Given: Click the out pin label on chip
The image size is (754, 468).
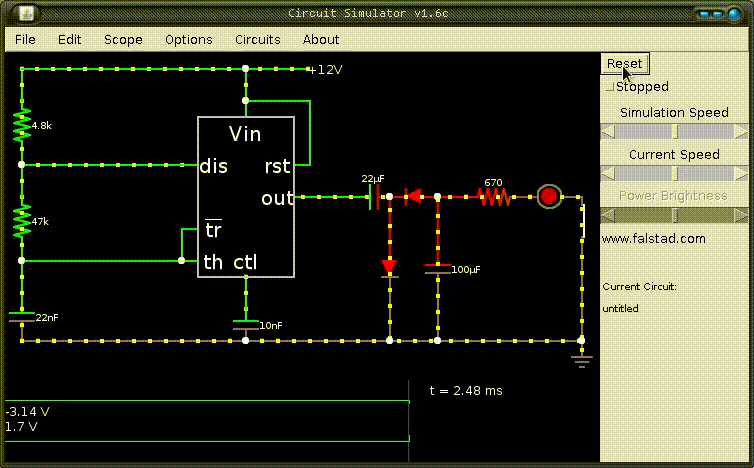Looking at the screenshot, I should point(277,198).
